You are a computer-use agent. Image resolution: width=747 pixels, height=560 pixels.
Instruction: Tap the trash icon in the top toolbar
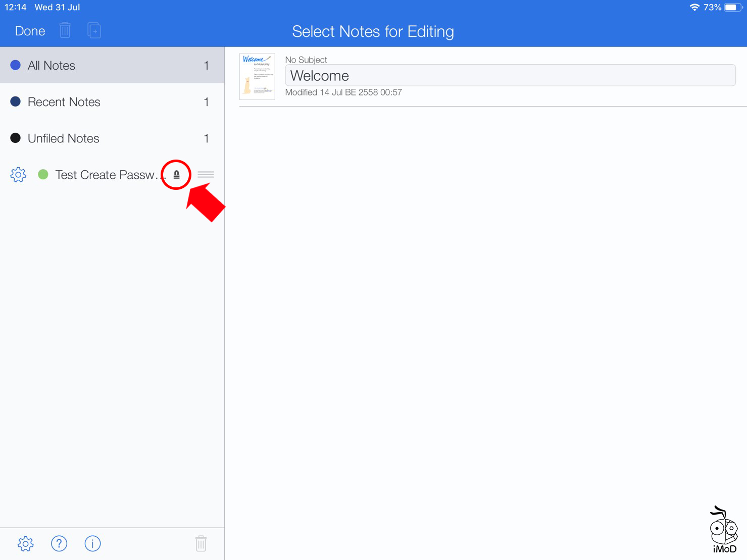point(65,30)
